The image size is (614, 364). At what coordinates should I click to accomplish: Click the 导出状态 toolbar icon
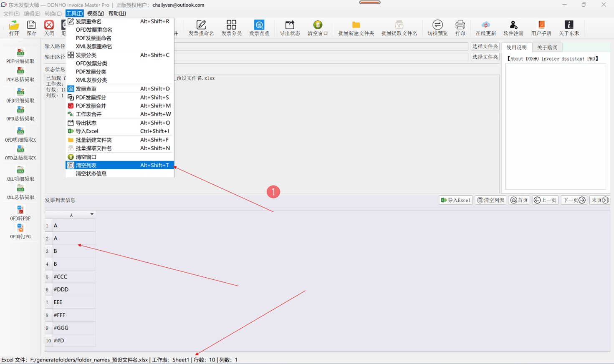pos(290,28)
